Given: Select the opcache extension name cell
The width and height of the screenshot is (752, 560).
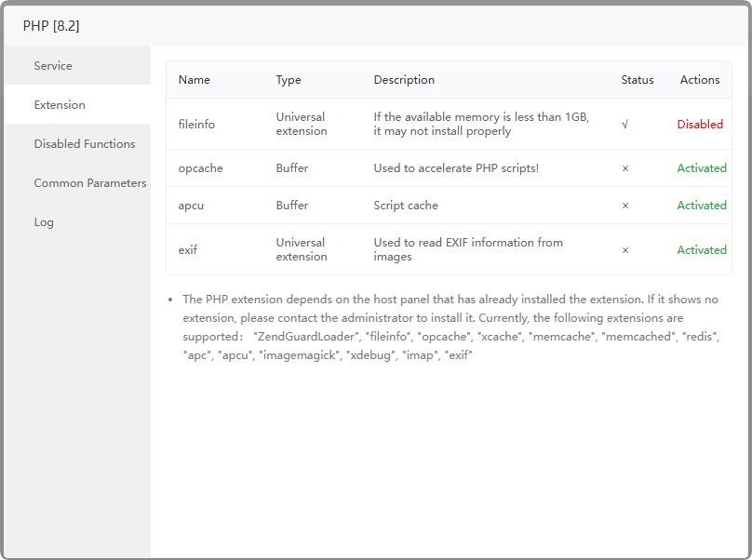Looking at the screenshot, I should click(200, 168).
